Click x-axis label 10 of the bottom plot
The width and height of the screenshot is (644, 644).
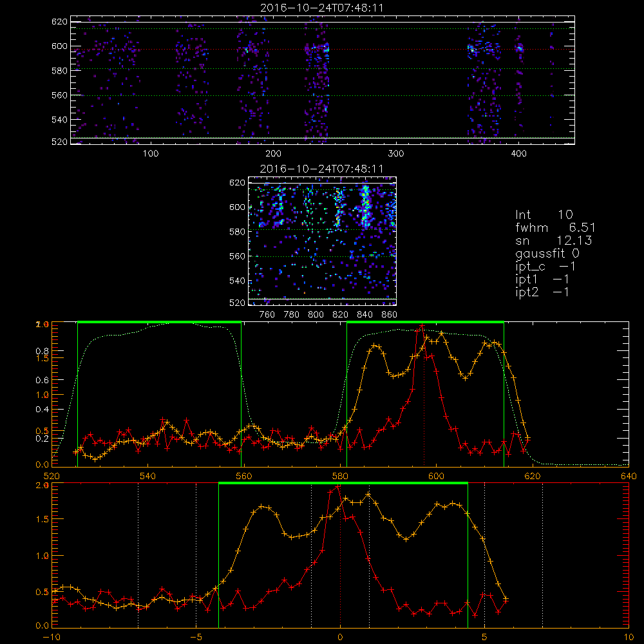point(629,638)
